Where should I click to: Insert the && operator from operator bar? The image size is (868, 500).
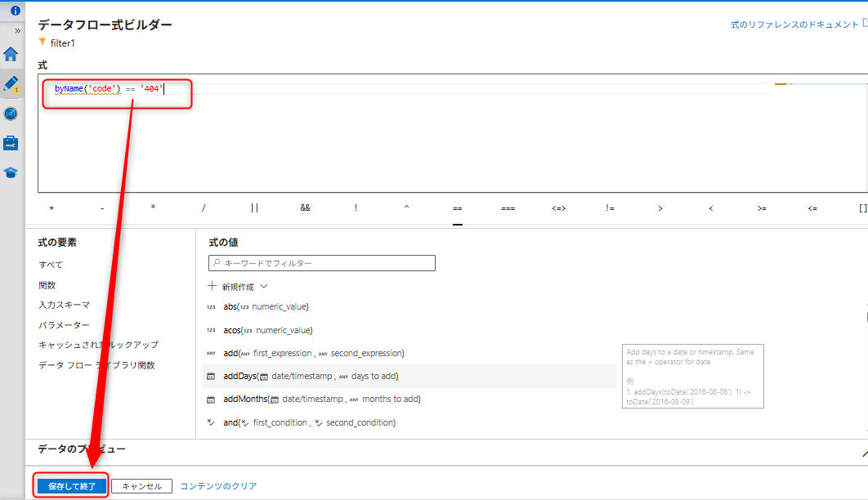[305, 208]
